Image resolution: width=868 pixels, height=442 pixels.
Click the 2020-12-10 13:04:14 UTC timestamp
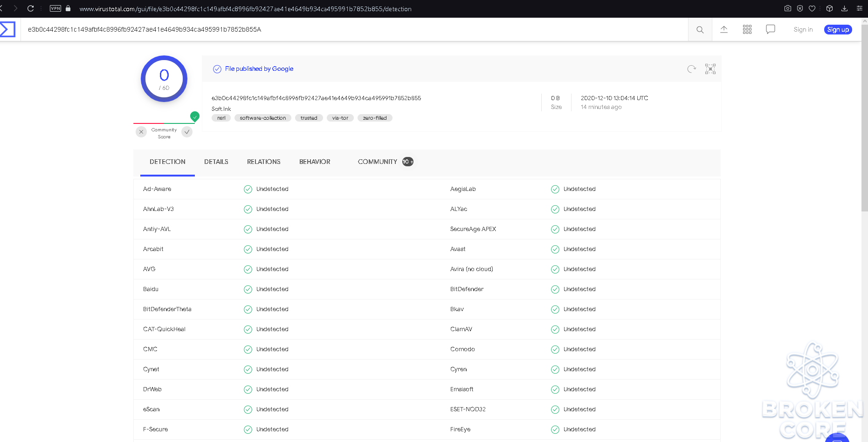(614, 98)
